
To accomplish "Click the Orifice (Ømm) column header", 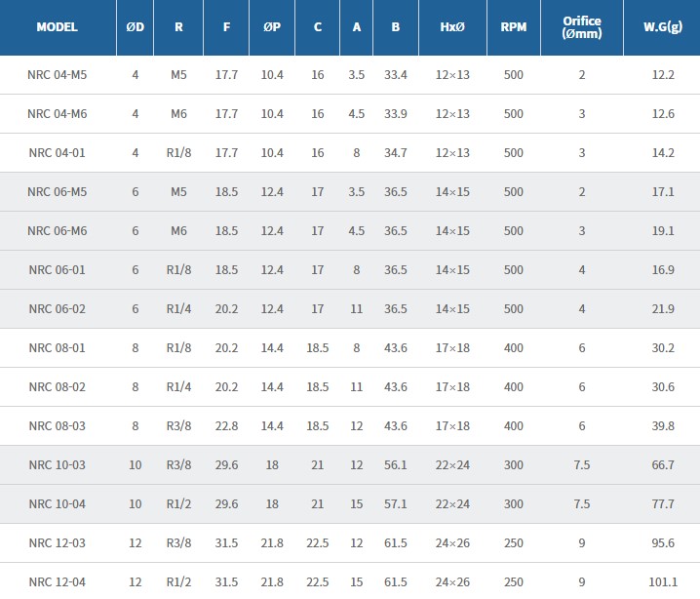I will click(582, 27).
